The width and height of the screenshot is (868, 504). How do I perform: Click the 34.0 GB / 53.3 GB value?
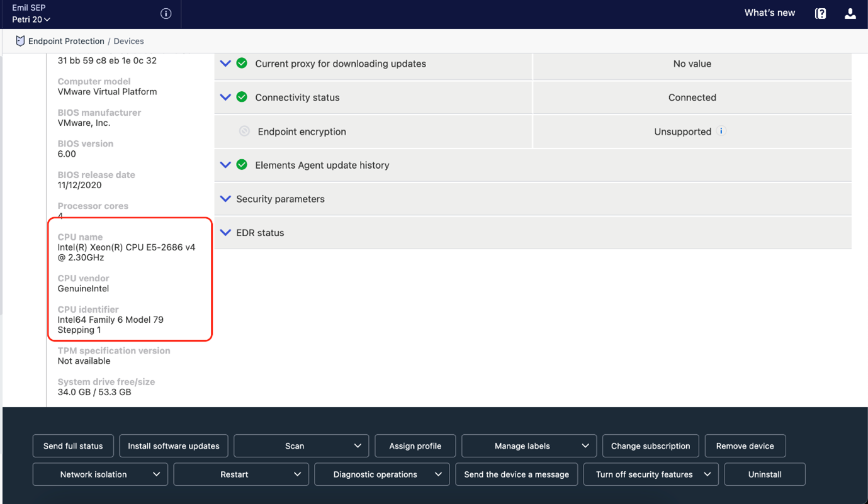[x=94, y=392]
